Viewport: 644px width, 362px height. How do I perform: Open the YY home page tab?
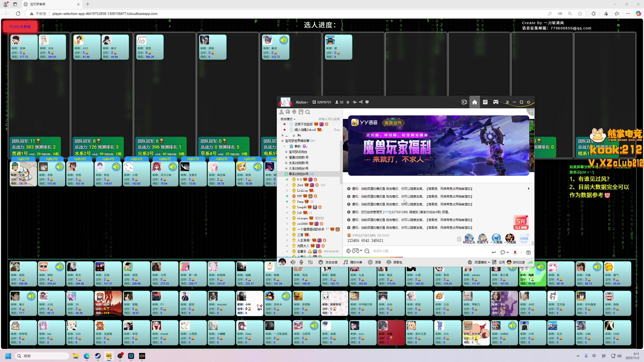474,102
